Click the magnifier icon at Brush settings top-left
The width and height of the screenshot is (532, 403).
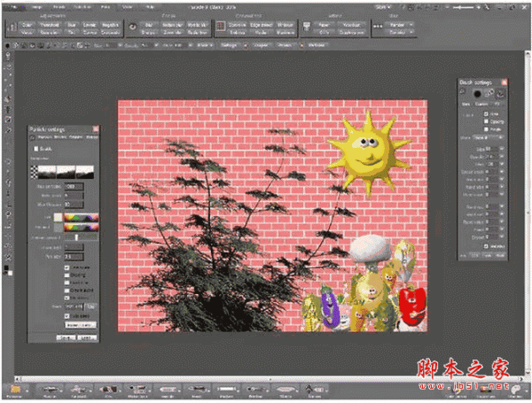tap(464, 91)
